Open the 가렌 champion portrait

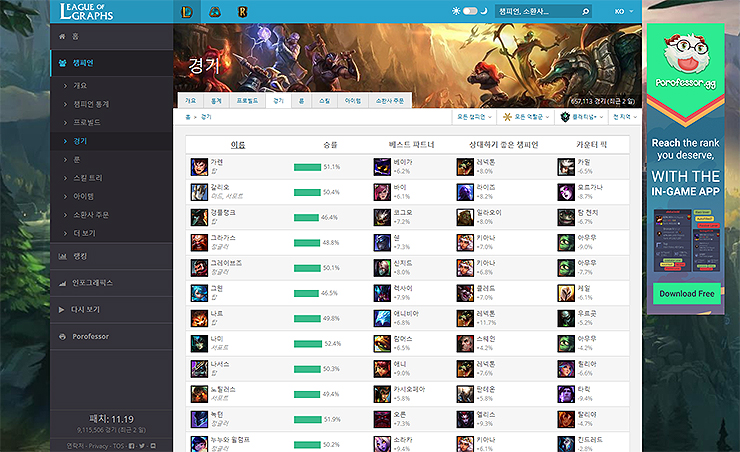click(x=199, y=167)
